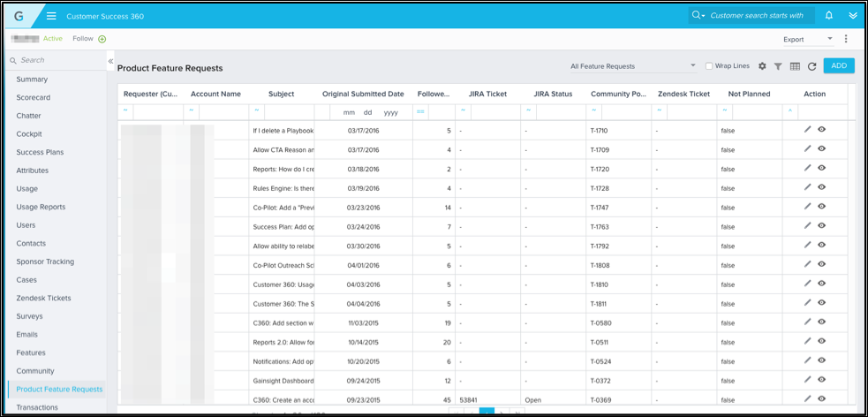Screen dimensions: 868x417
Task: Open Transactions in sidebar
Action: click(37, 407)
